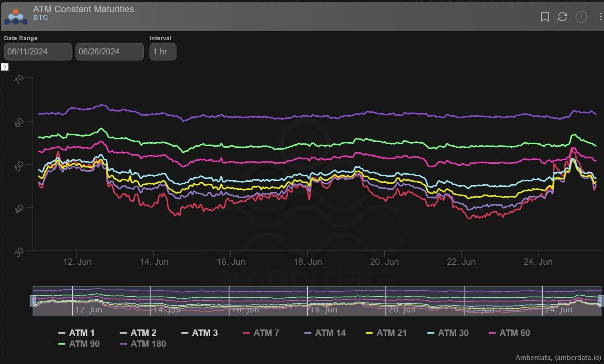Hide the ATM 30 cyan series
This screenshot has width=604, height=364.
[448, 333]
